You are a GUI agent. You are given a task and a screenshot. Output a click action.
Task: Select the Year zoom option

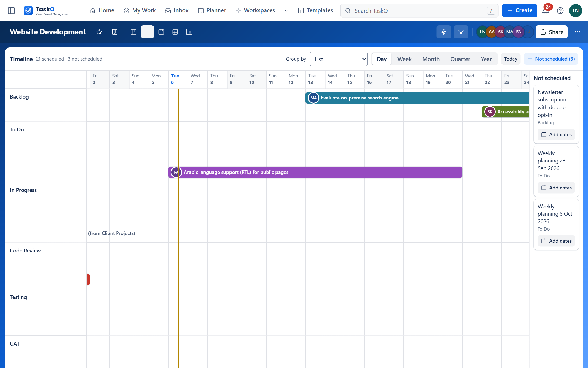pyautogui.click(x=486, y=59)
